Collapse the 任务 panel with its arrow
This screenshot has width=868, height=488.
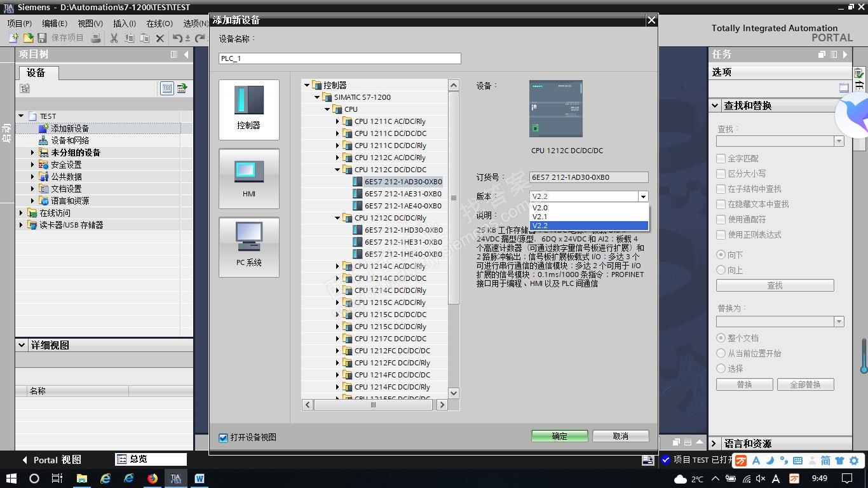point(845,55)
